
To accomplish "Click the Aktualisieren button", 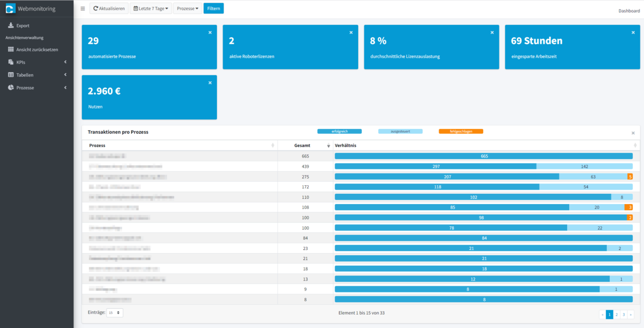I will pos(108,8).
